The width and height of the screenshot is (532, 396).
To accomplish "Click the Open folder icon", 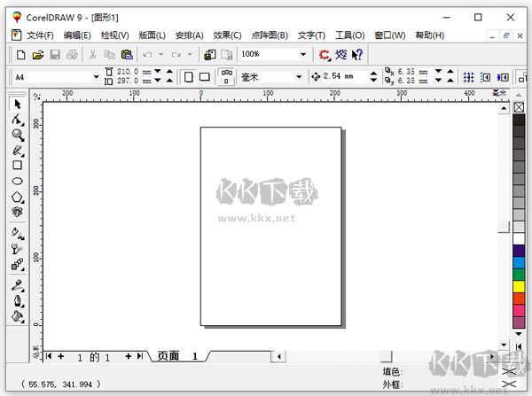I will pyautogui.click(x=38, y=55).
